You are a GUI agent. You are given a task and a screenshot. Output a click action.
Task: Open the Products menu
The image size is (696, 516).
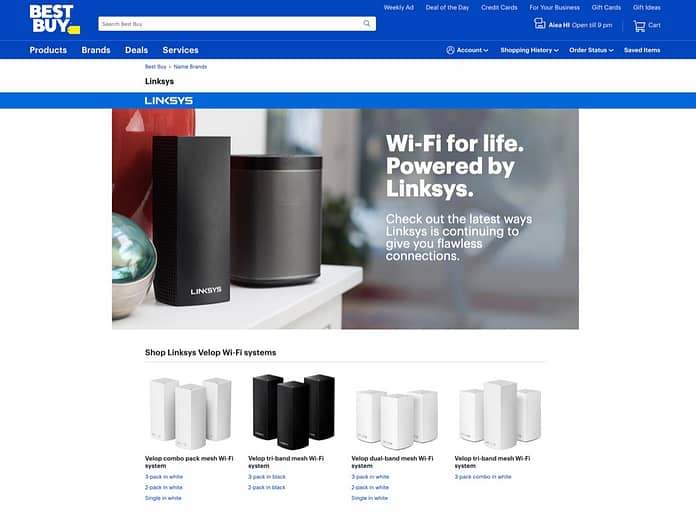pos(48,50)
